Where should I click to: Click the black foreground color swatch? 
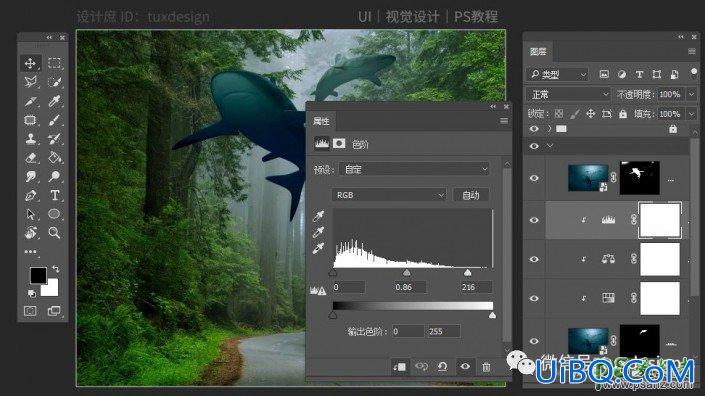pyautogui.click(x=38, y=275)
